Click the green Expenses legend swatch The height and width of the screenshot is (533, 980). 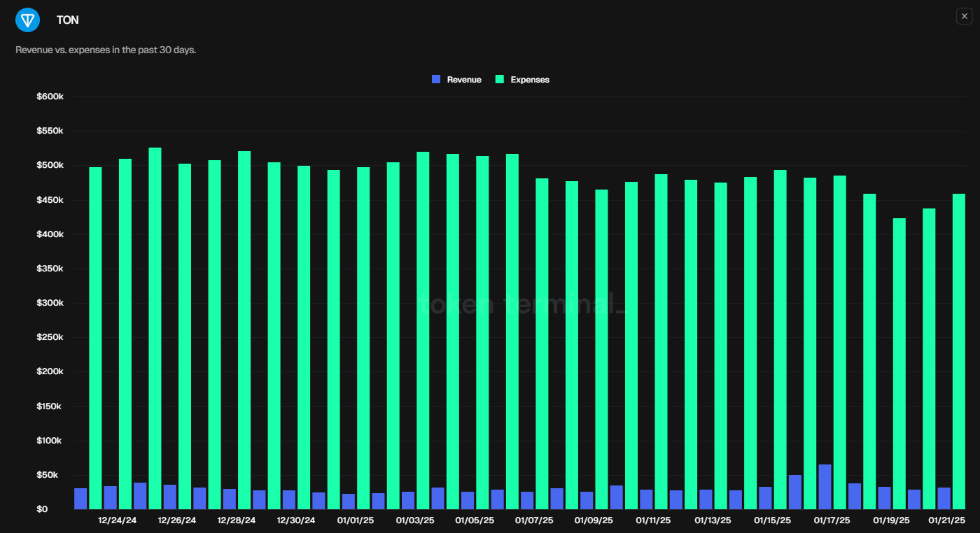[x=500, y=80]
